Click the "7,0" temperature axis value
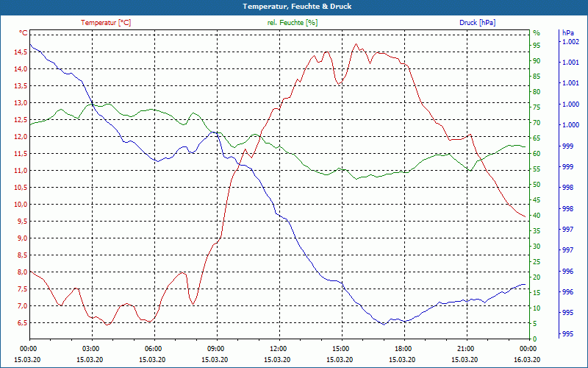The height and width of the screenshot is (368, 588). click(x=22, y=305)
